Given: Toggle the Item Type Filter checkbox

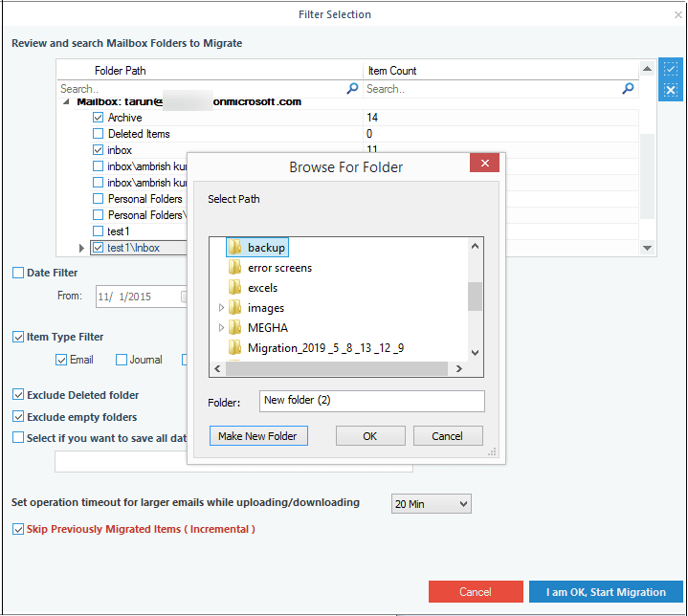Looking at the screenshot, I should (x=18, y=337).
